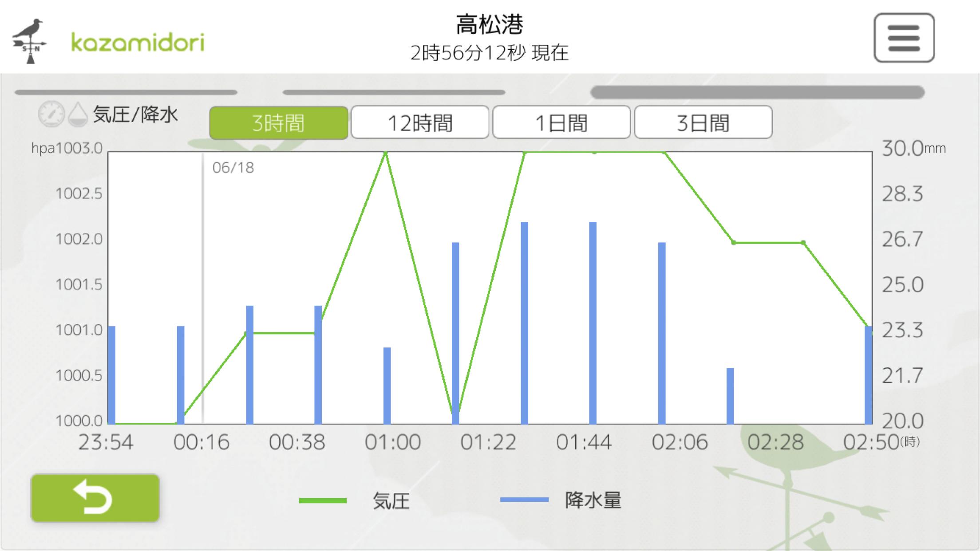Click the kazamidori brand text
980x551 pixels.
(x=138, y=43)
